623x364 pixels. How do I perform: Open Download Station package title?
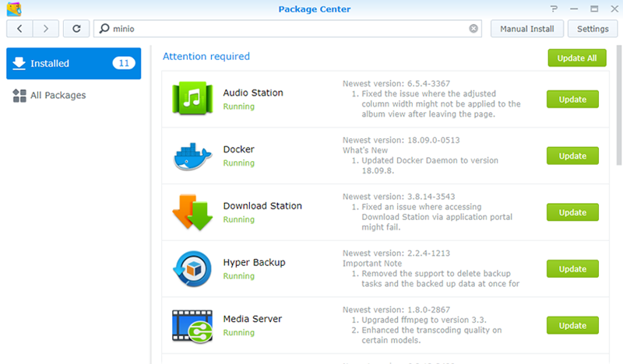pos(262,205)
